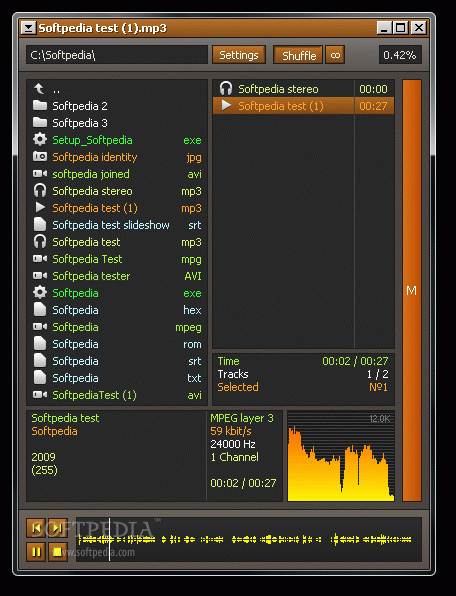Click document icon beside Softpedia rom
Screen dimensions: 456x596
pyautogui.click(x=40, y=344)
